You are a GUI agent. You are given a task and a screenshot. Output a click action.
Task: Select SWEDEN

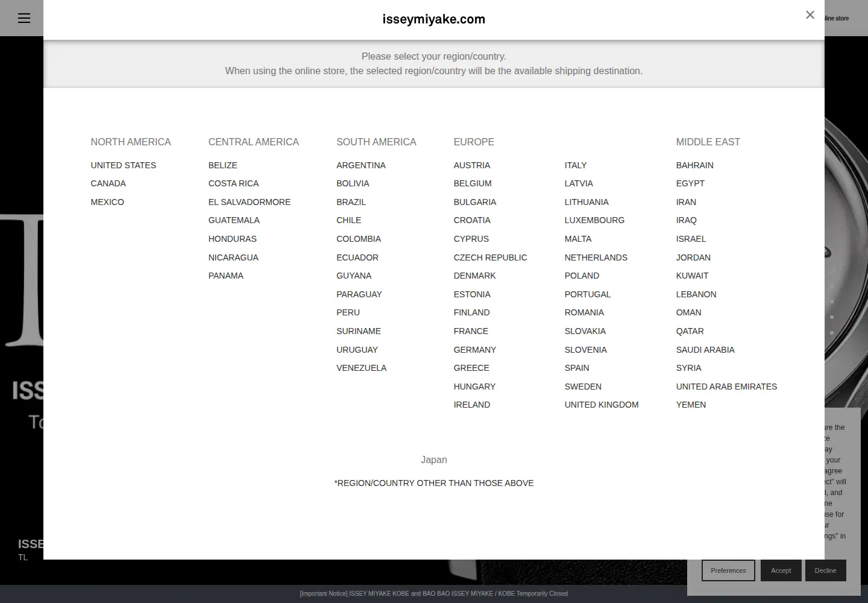coord(583,387)
